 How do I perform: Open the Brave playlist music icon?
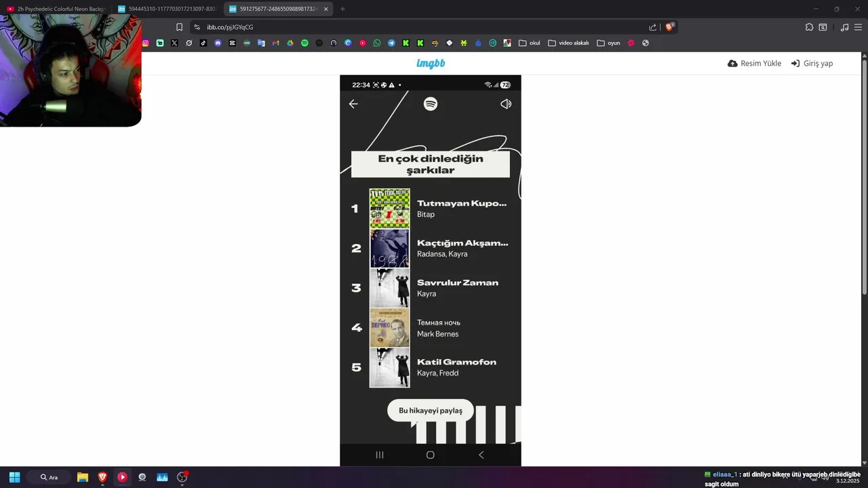coord(844,27)
